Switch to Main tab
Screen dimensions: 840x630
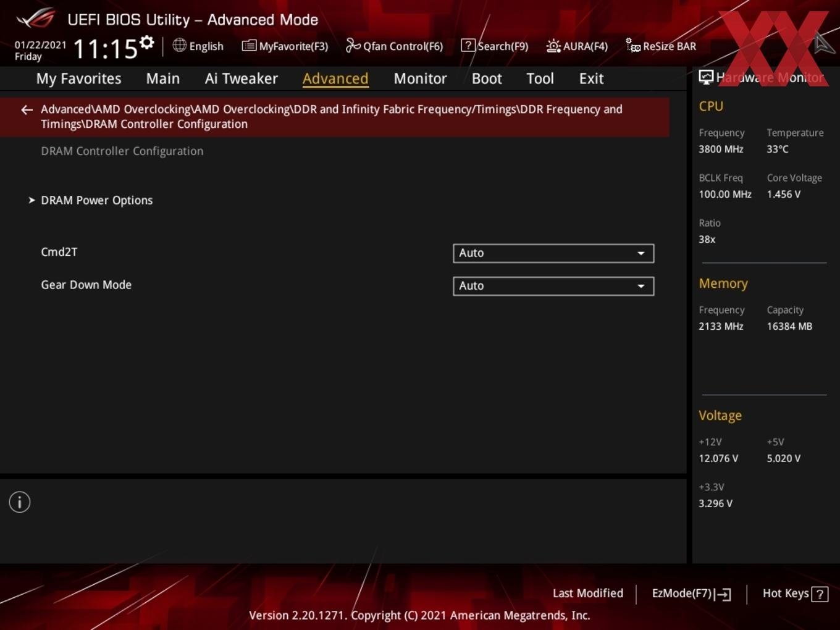coord(163,78)
